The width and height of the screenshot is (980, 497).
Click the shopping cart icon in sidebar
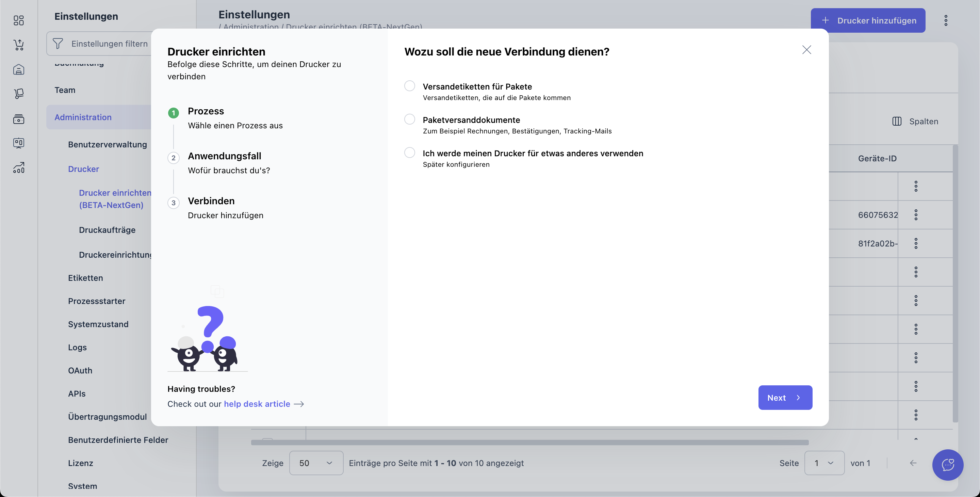pyautogui.click(x=19, y=45)
